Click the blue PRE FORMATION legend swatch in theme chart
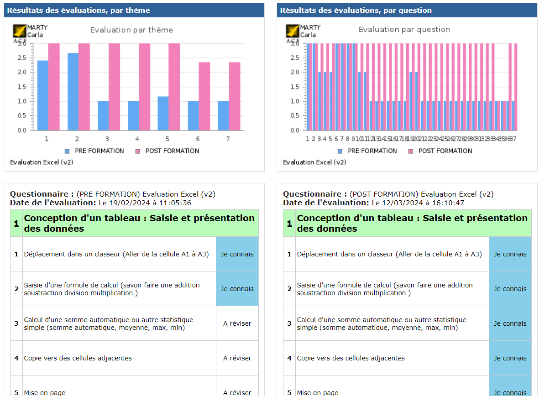The width and height of the screenshot is (550, 396). [x=67, y=151]
